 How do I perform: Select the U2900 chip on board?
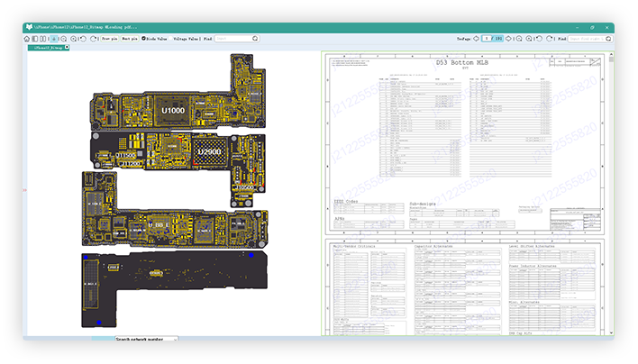coord(209,151)
